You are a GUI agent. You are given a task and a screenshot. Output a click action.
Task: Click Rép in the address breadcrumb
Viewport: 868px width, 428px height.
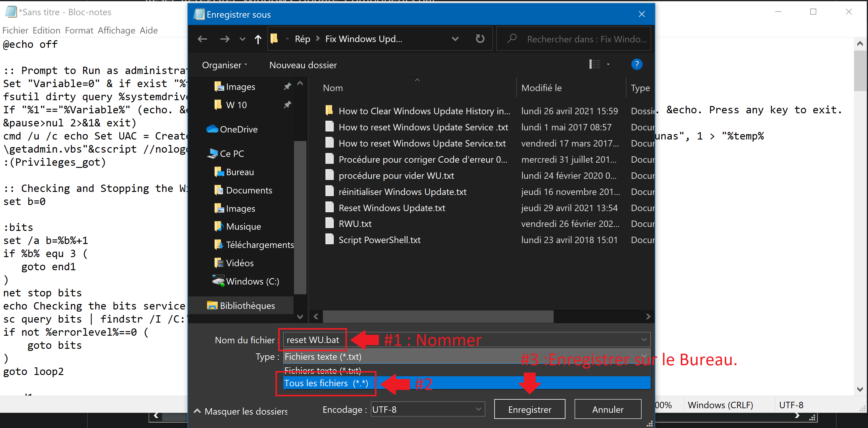click(302, 39)
